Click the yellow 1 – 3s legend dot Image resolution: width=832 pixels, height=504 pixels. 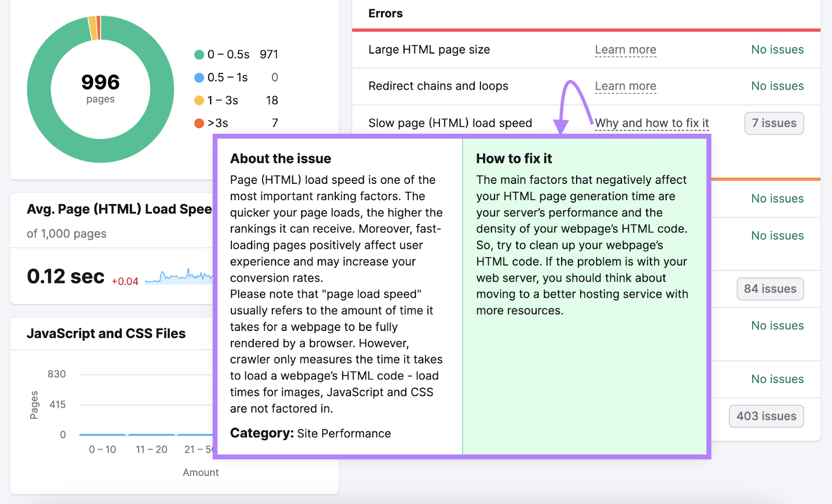point(199,100)
